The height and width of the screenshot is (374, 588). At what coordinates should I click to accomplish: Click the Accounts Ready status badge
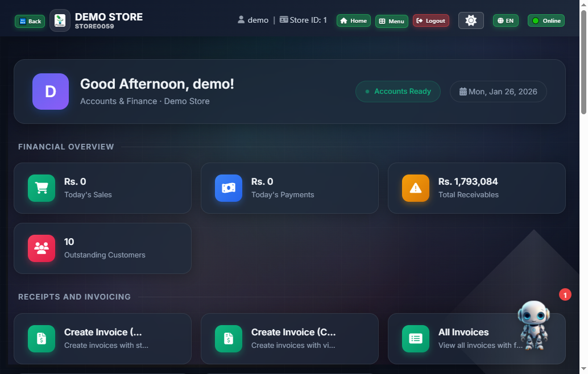coord(398,92)
